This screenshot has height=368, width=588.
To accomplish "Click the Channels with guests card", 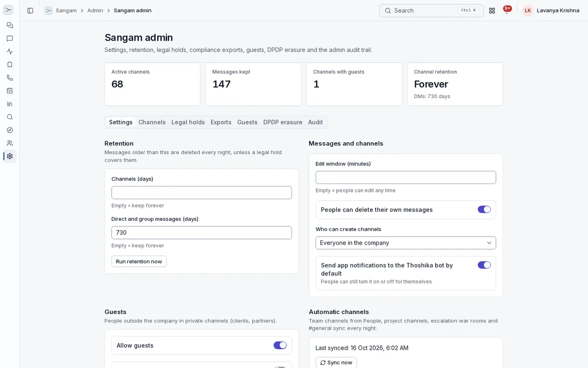I will [x=354, y=84].
